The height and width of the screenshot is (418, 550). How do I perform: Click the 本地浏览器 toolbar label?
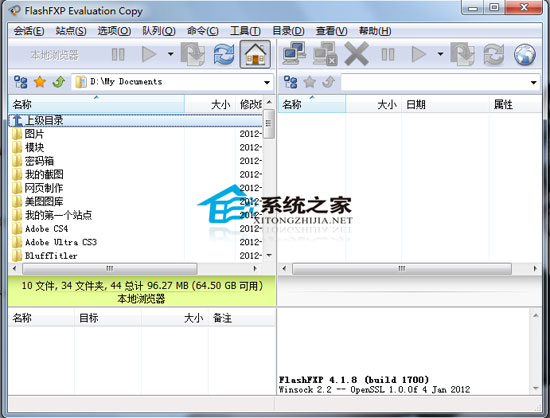tap(55, 55)
